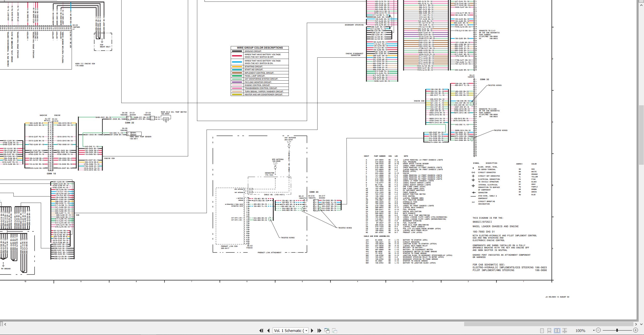This screenshot has width=644, height=335.
Task: Click the 100% zoom value field
Action: point(580,330)
